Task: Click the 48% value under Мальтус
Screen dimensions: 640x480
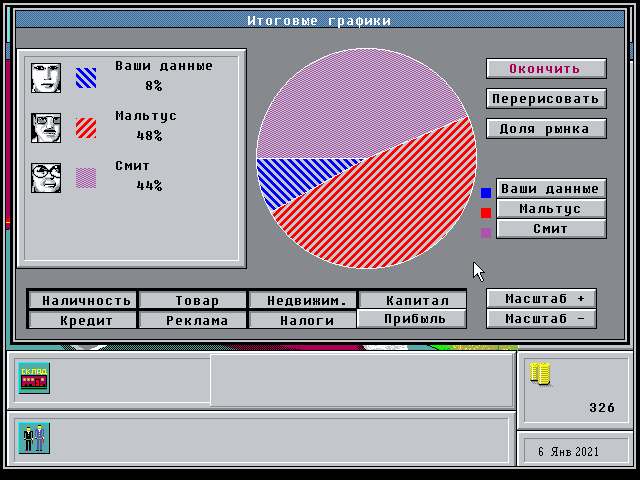Action: click(x=149, y=136)
